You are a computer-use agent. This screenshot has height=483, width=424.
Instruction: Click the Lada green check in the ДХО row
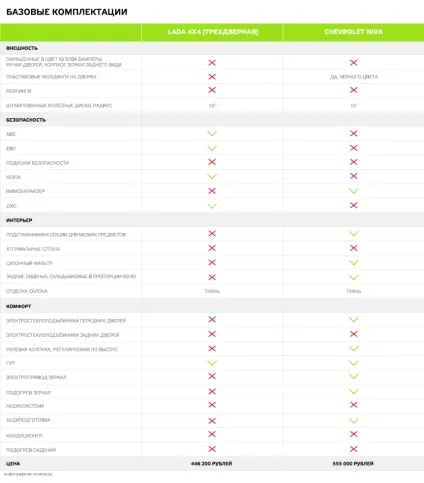pyautogui.click(x=212, y=206)
